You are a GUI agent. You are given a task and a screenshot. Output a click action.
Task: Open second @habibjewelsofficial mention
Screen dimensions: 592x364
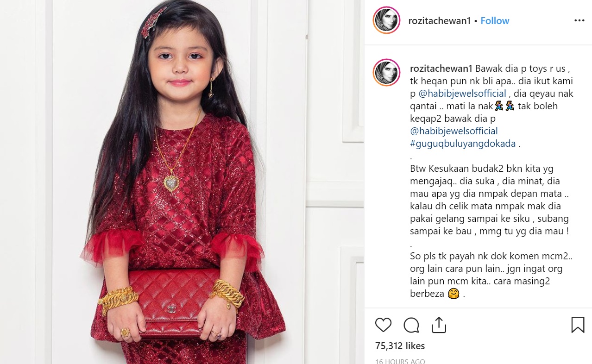pos(454,131)
